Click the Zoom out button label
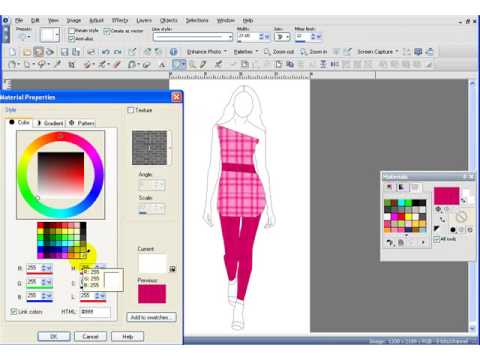The height and width of the screenshot is (360, 480). click(283, 52)
